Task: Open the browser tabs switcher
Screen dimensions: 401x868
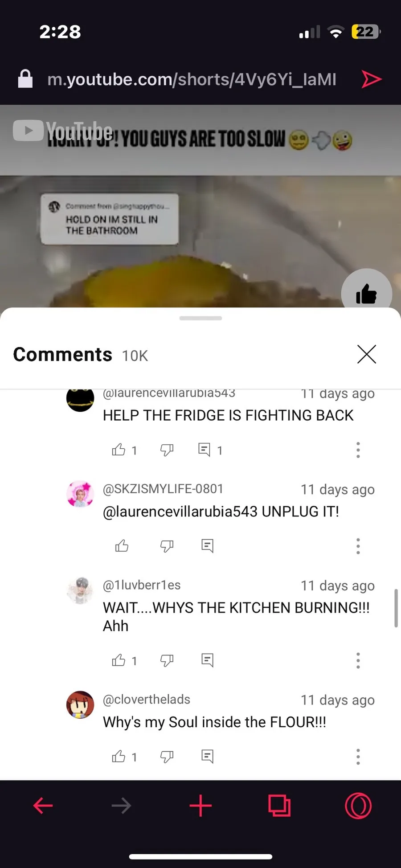Action: [279, 806]
